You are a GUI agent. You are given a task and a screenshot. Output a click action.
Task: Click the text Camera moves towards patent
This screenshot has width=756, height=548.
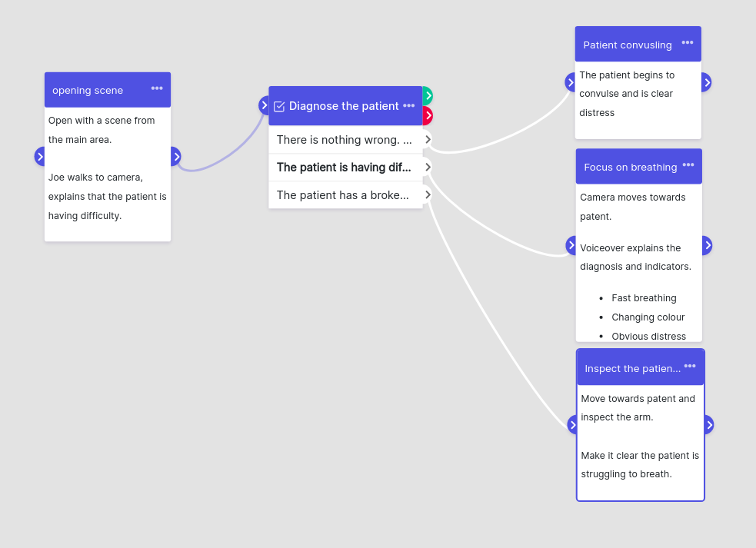point(633,207)
